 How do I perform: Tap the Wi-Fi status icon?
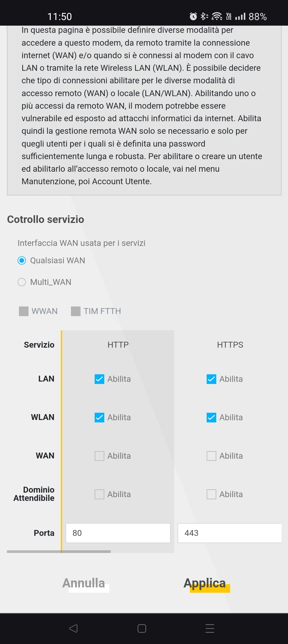(217, 17)
